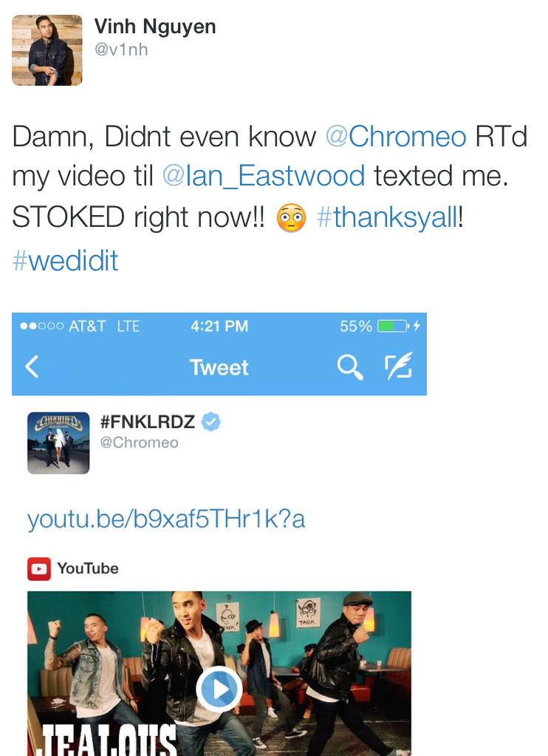This screenshot has height=756, width=548.
Task: Open search with the magnifier icon
Action: coord(350,367)
